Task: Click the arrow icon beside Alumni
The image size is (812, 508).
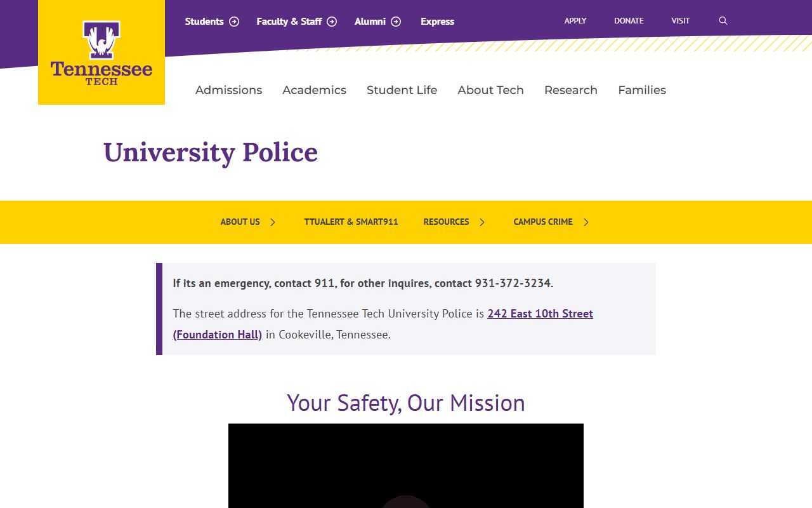Action: pyautogui.click(x=396, y=22)
